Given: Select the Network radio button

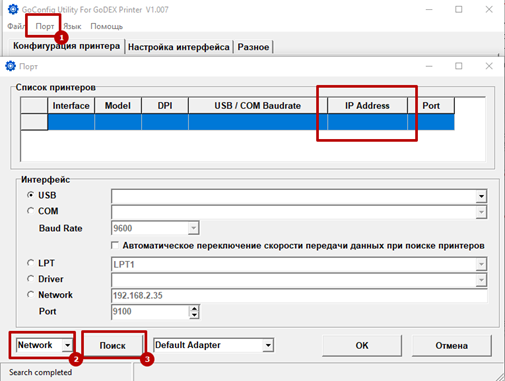Looking at the screenshot, I should (x=30, y=294).
